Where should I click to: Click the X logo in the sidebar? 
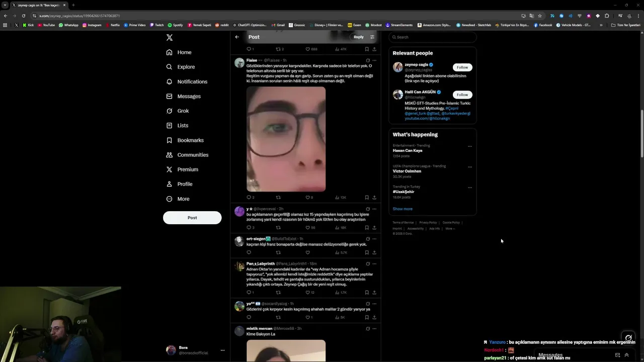[x=170, y=38]
